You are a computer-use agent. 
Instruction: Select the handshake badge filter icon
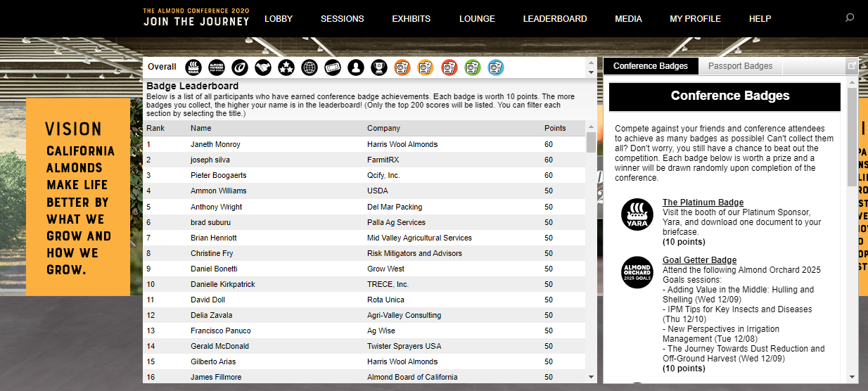(x=263, y=68)
